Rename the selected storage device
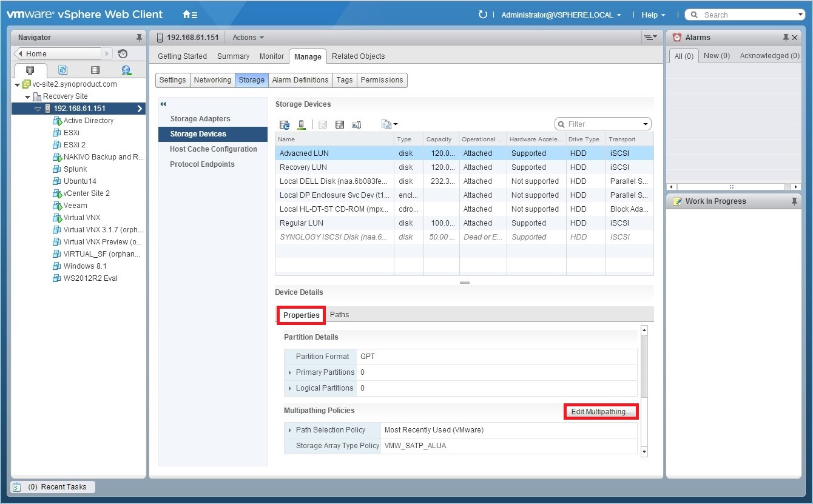The image size is (813, 504). click(x=357, y=124)
